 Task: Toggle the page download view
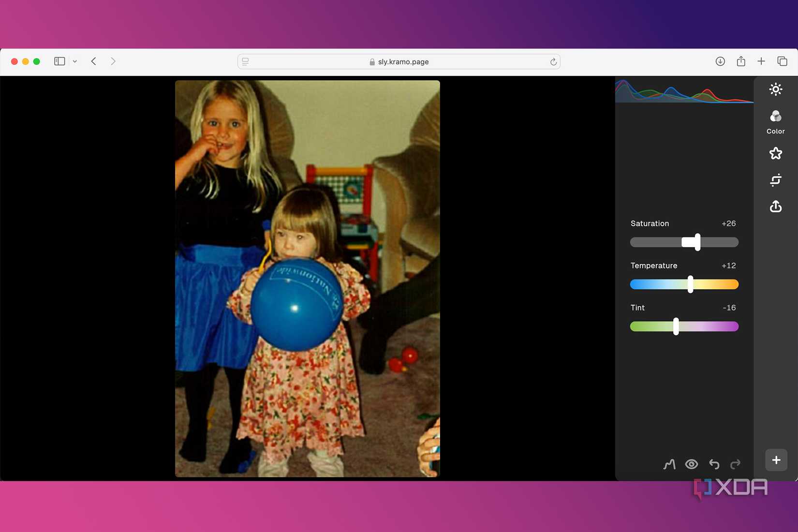pyautogui.click(x=720, y=61)
